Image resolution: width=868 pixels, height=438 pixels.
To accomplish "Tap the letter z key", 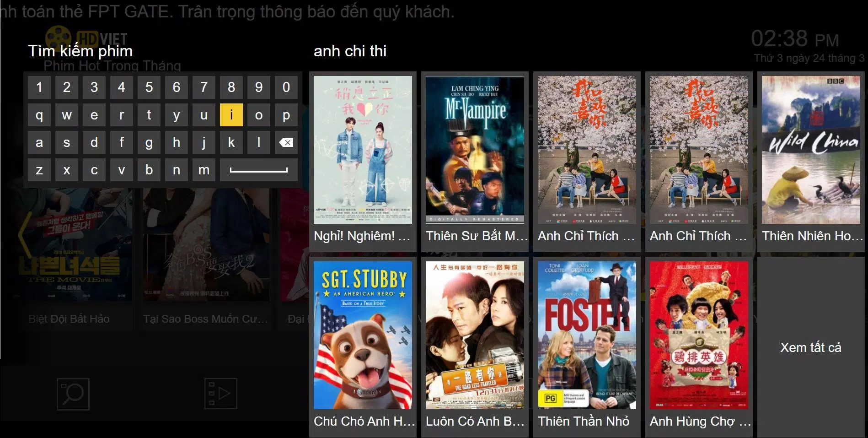I will (x=39, y=170).
